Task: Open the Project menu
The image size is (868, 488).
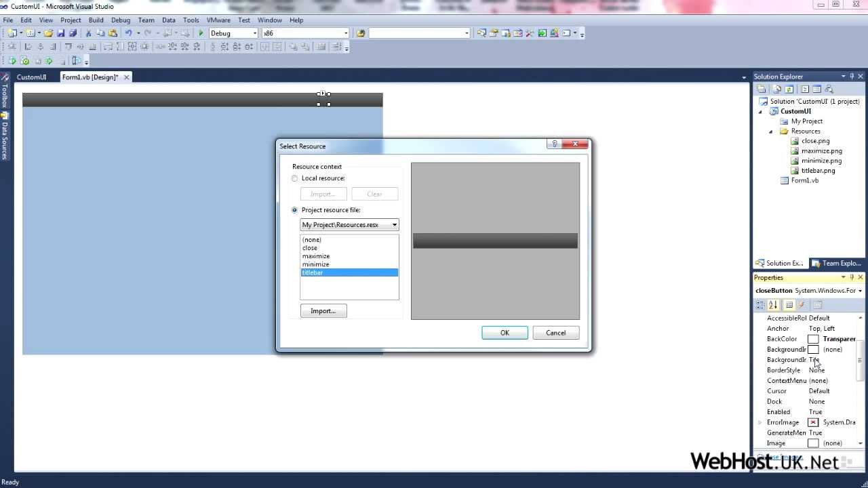Action: point(71,20)
